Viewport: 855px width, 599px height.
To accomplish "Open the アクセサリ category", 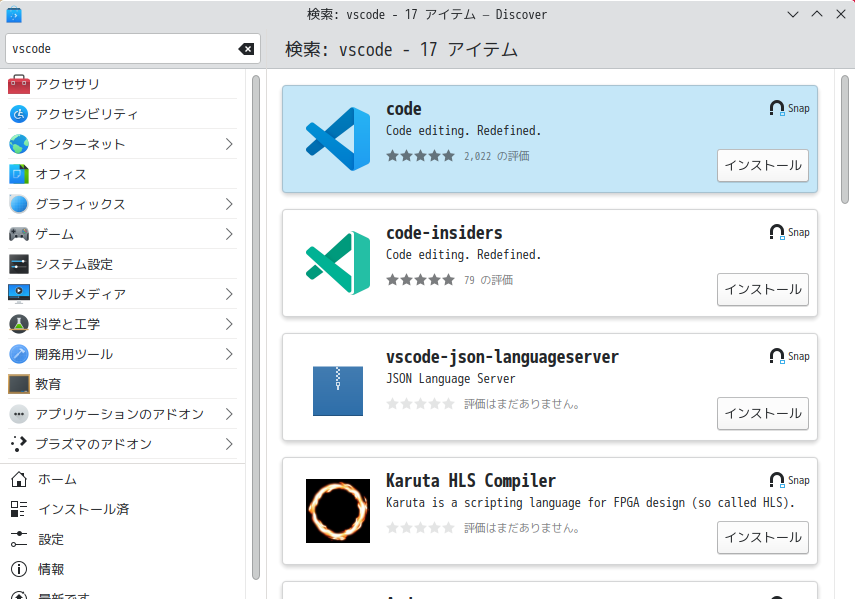I will (123, 84).
